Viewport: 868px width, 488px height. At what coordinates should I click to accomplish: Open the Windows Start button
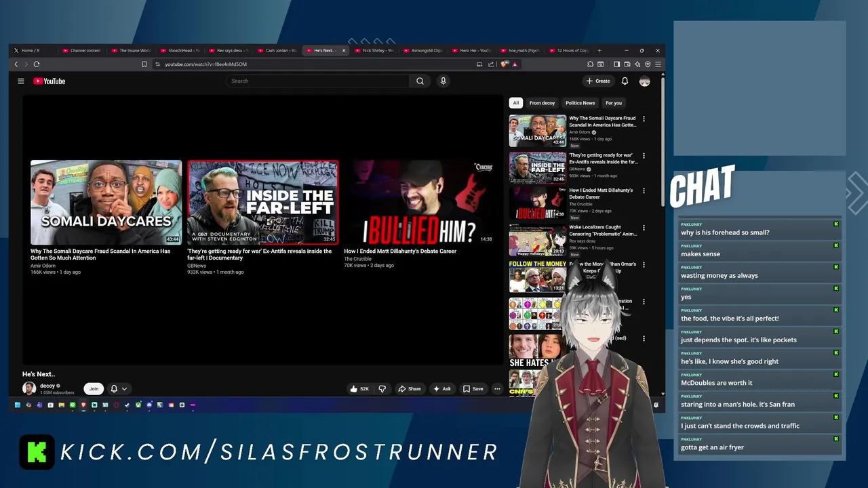pyautogui.click(x=17, y=405)
